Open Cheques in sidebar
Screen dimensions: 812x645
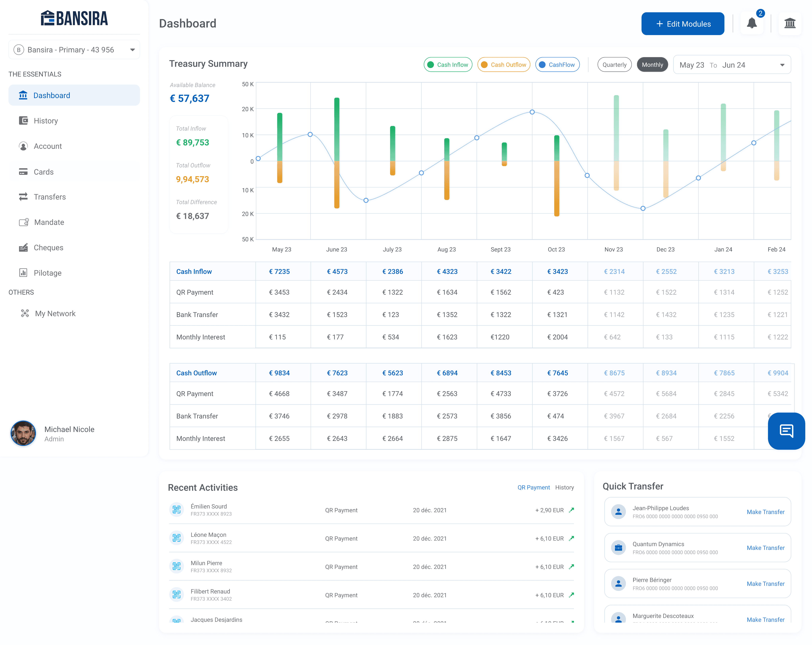(74, 247)
